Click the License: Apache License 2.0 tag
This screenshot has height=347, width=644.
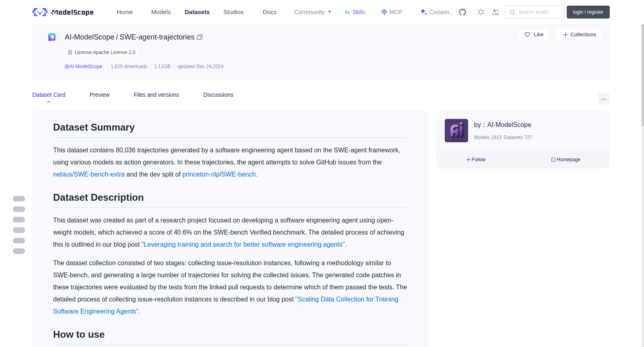click(x=101, y=52)
